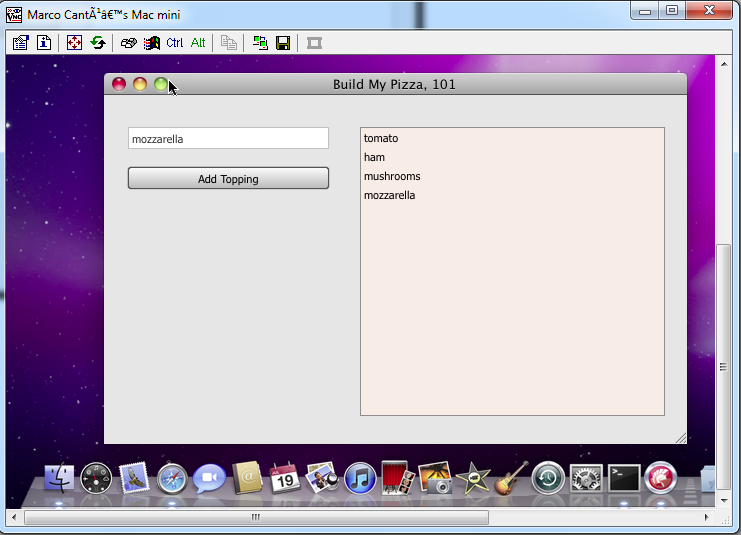Viewport: 741px width, 535px height.
Task: Open Time Machine in Dock
Action: tap(548, 478)
